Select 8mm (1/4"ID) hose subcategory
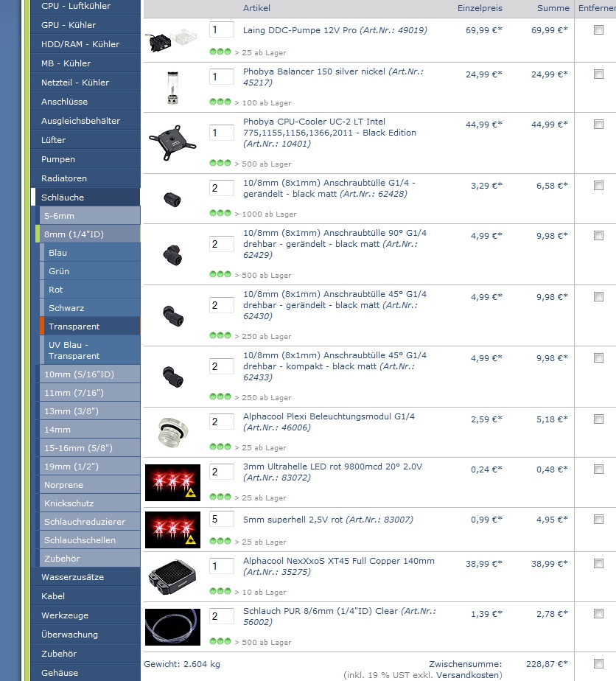 tap(88, 234)
